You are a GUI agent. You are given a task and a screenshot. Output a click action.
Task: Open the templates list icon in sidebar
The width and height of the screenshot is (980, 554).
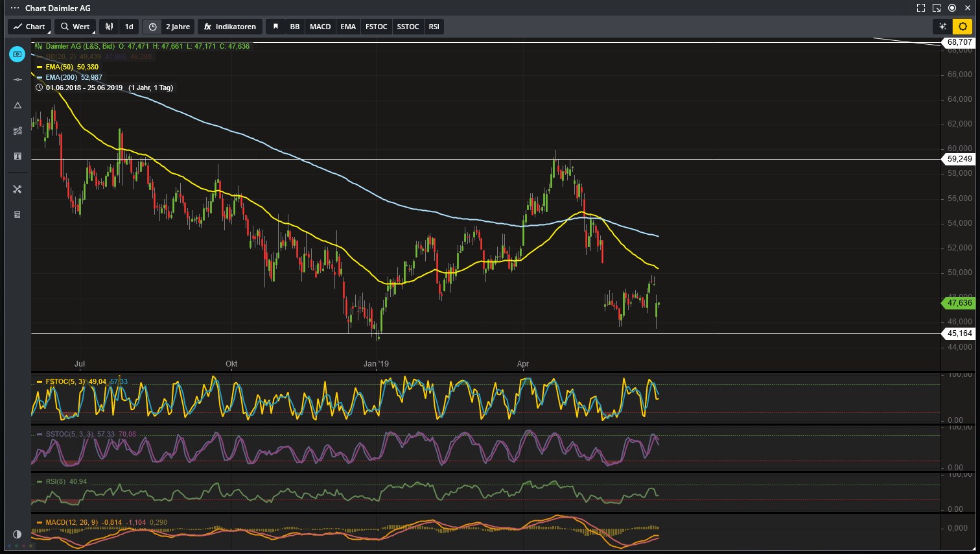click(17, 214)
